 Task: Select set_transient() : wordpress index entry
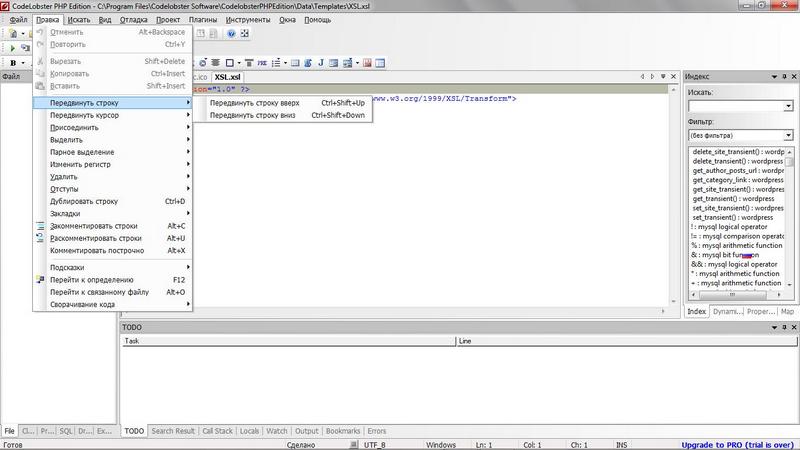(733, 217)
